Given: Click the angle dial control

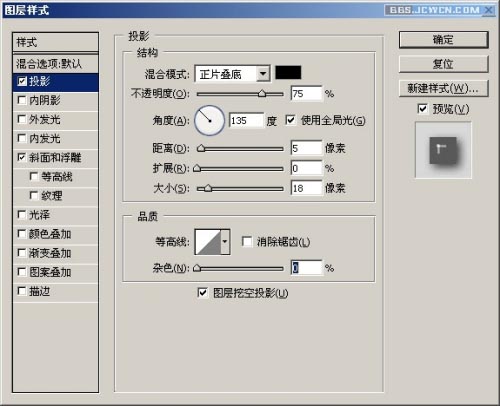Looking at the screenshot, I should click(209, 120).
